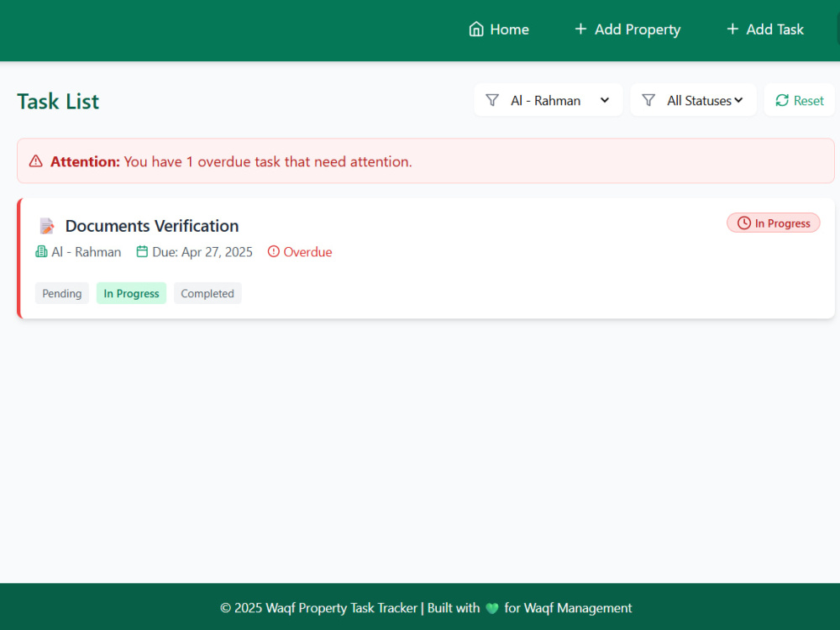
Task: Click the Attention overdue alert text
Action: pyautogui.click(x=231, y=162)
